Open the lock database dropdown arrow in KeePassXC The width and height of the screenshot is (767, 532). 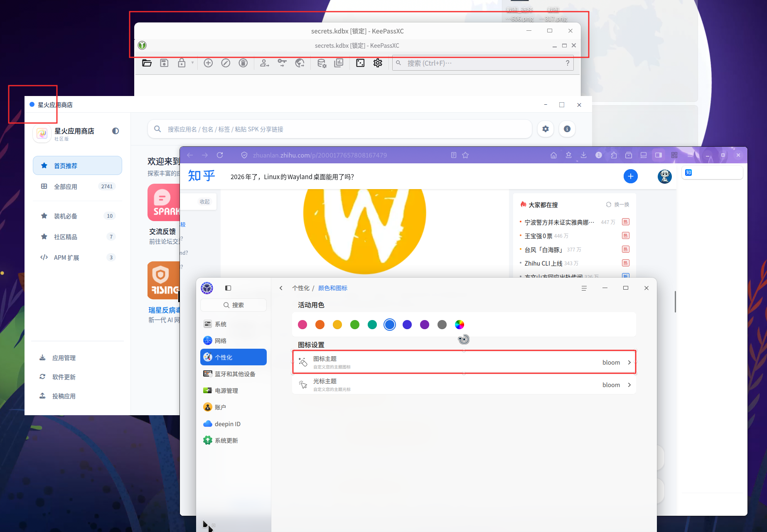coord(192,63)
